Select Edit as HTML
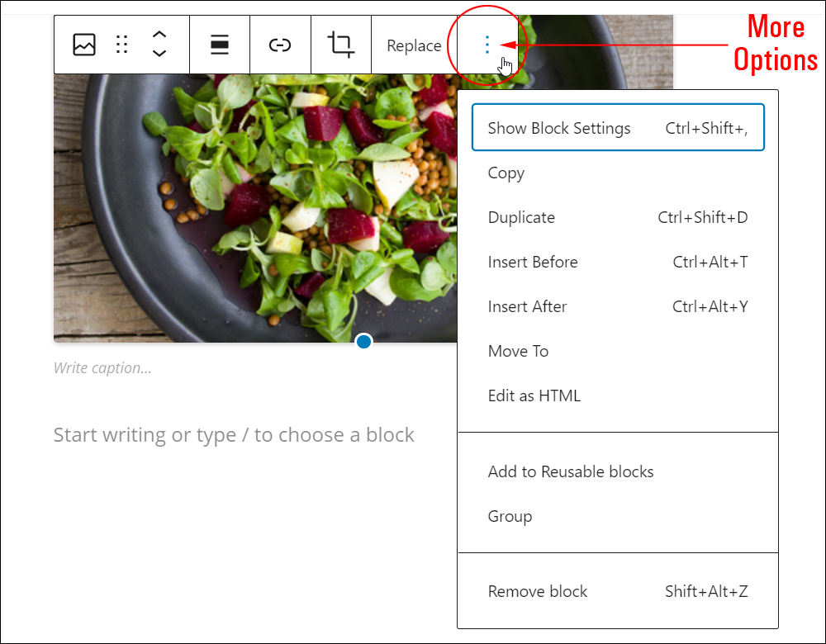Viewport: 826px width, 644px height. (x=618, y=395)
